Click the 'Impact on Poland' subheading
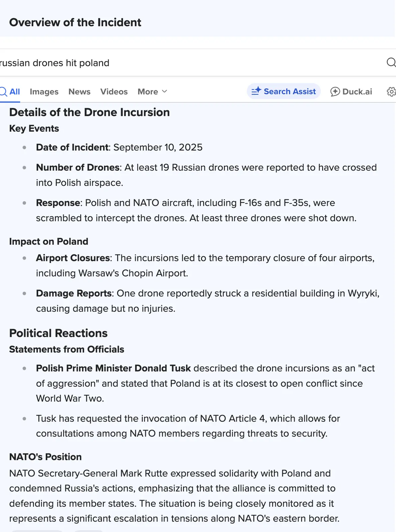396x532 pixels. pos(49,241)
